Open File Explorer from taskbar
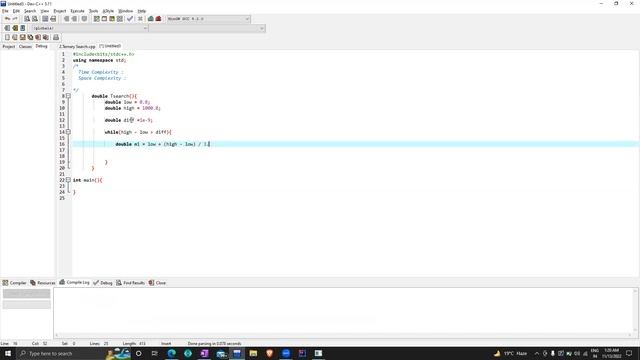Screen dimensions: 640x360 [253, 353]
